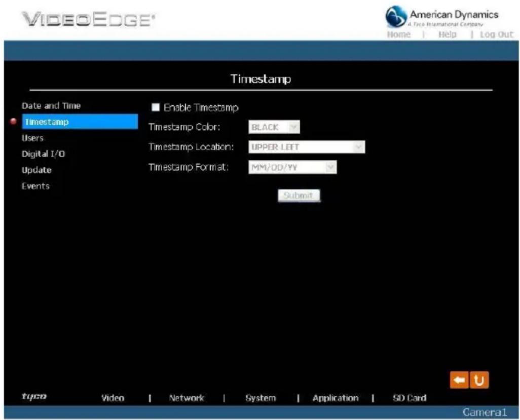520x420 pixels.
Task: Click the tyco logo
Action: [34, 396]
